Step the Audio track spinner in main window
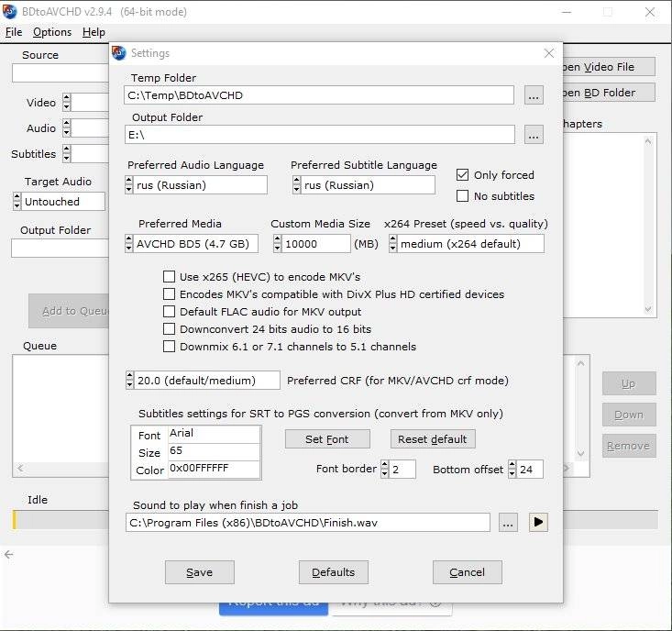Viewport: 672px width, 631px height. 66,127
